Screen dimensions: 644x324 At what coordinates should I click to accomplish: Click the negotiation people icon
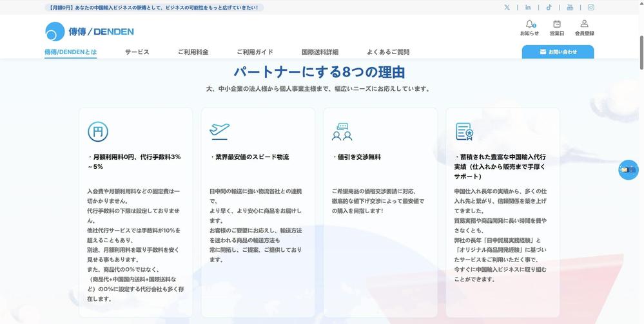(x=342, y=132)
